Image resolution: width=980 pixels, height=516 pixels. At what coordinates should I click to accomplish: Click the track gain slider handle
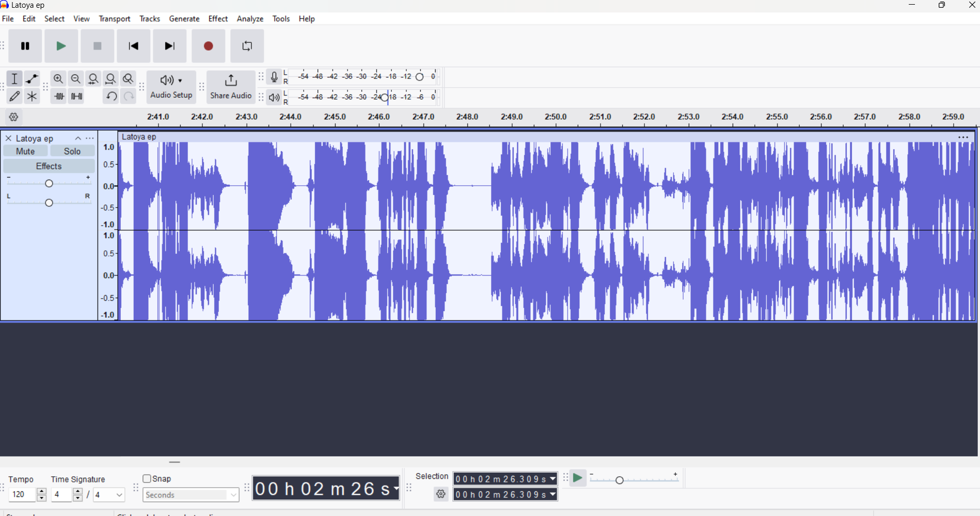49,184
